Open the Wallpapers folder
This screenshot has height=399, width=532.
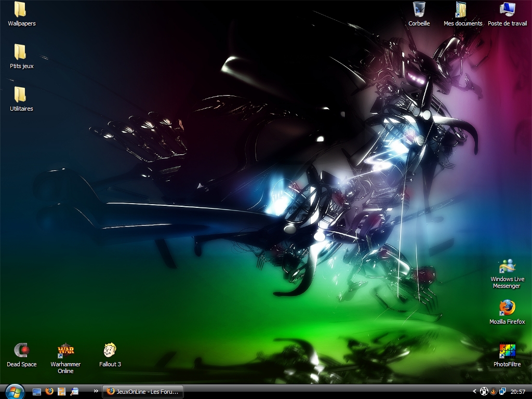coord(20,9)
